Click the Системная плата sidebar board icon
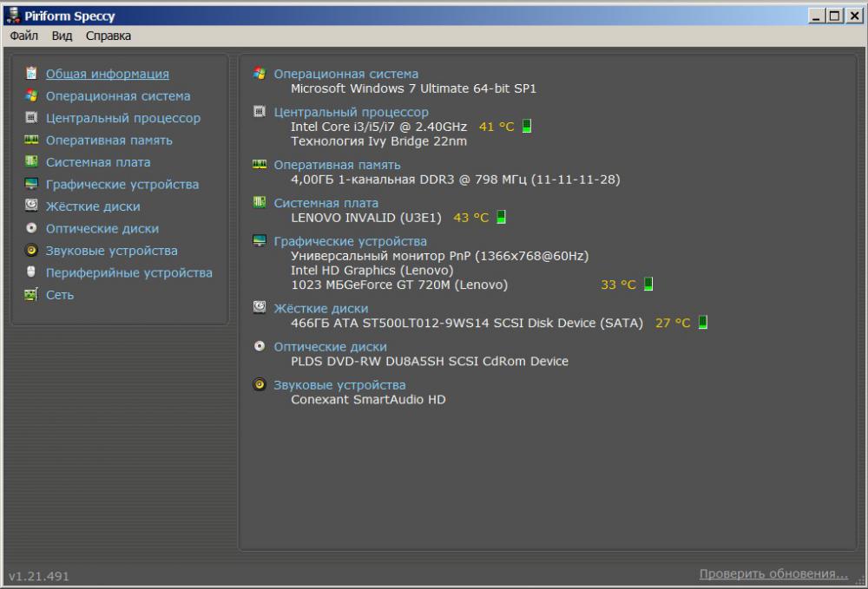The width and height of the screenshot is (868, 589). click(31, 161)
